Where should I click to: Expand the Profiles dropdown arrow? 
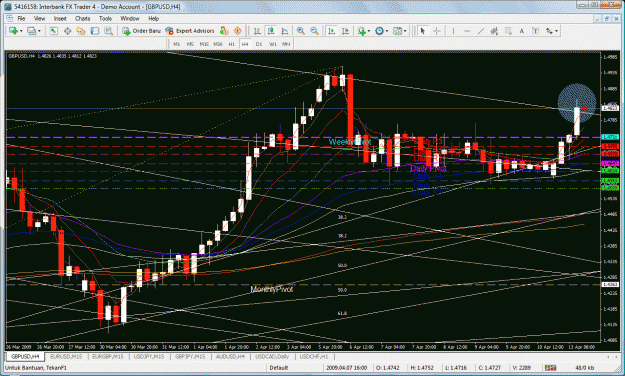[39, 31]
